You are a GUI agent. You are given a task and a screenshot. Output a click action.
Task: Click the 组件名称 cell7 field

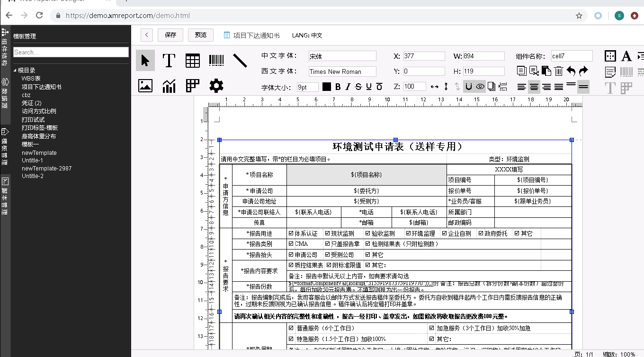[x=572, y=56]
